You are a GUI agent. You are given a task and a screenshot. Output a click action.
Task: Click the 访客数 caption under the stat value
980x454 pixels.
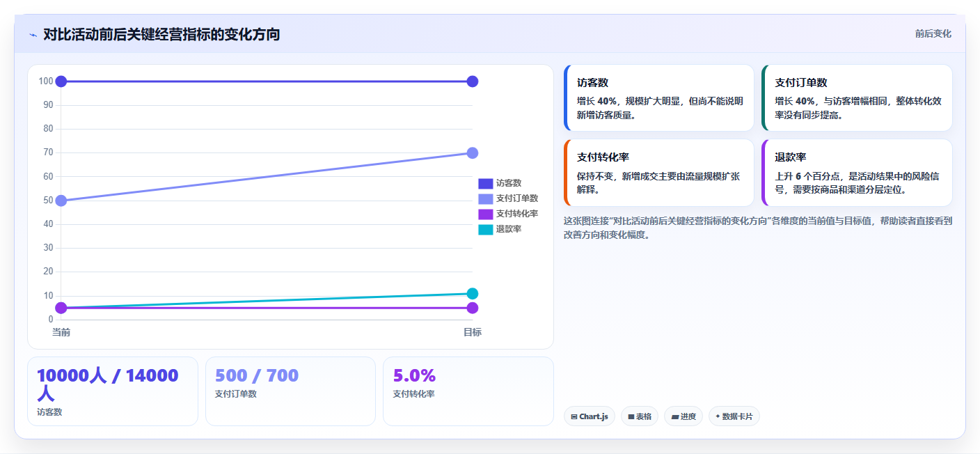click(x=49, y=412)
